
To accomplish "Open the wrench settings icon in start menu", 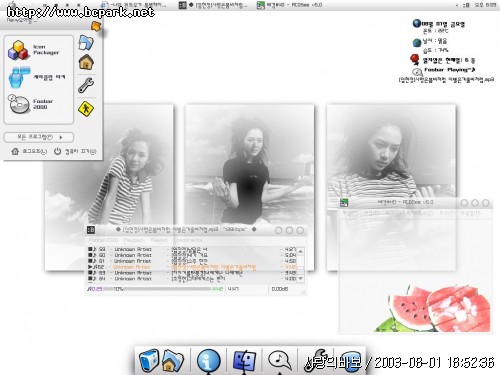I will click(86, 85).
